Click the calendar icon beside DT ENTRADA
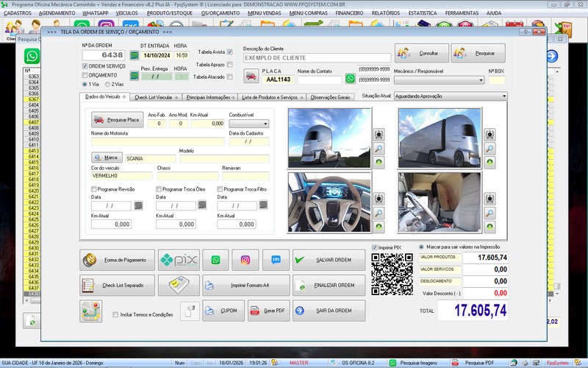Screen dimensions: 588x368 tap(134, 55)
